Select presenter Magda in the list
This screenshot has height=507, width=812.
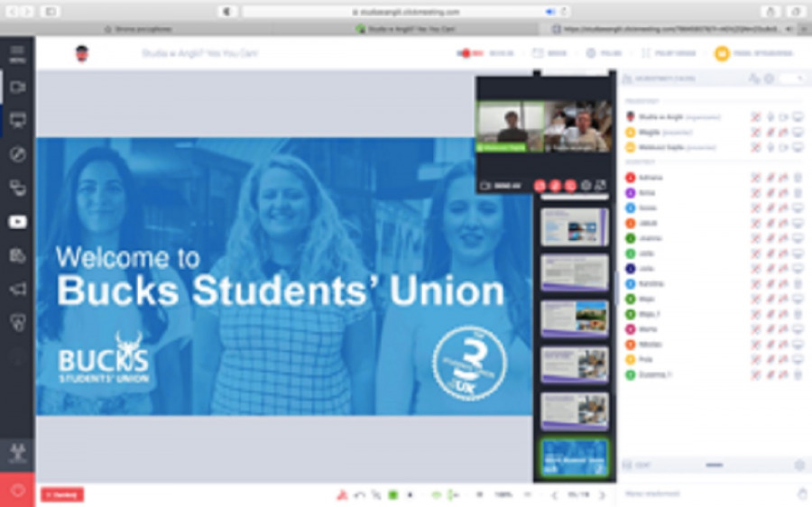[x=649, y=133]
